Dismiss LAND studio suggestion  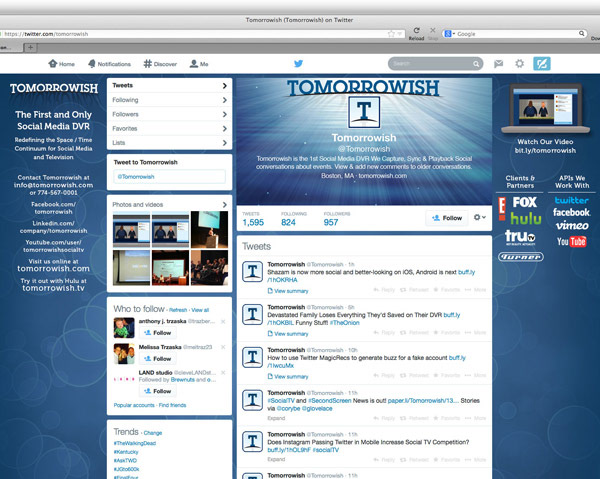point(223,372)
